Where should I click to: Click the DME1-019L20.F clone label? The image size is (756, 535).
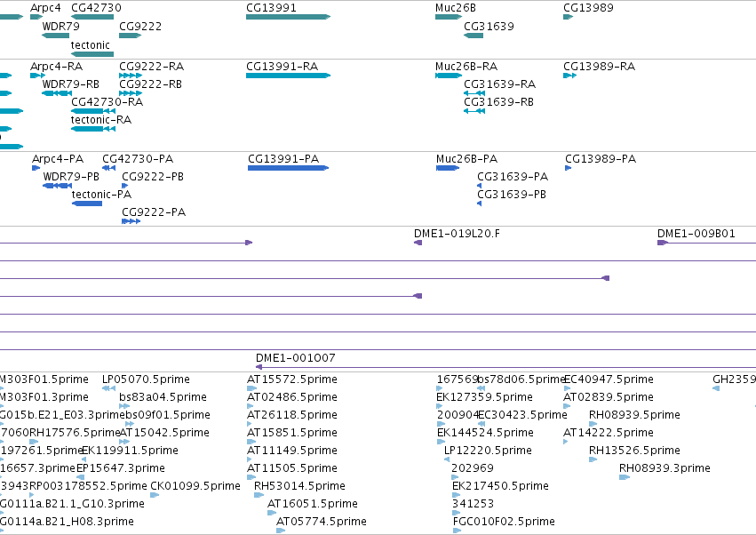pyautogui.click(x=457, y=234)
